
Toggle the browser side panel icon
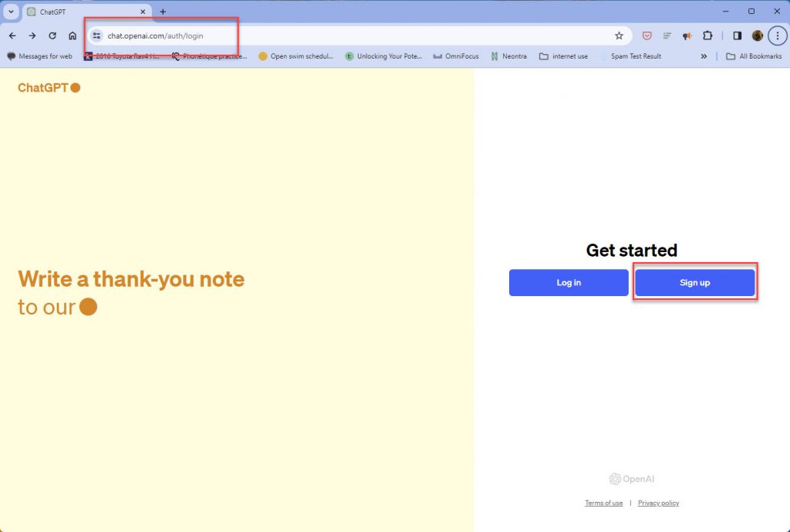737,35
